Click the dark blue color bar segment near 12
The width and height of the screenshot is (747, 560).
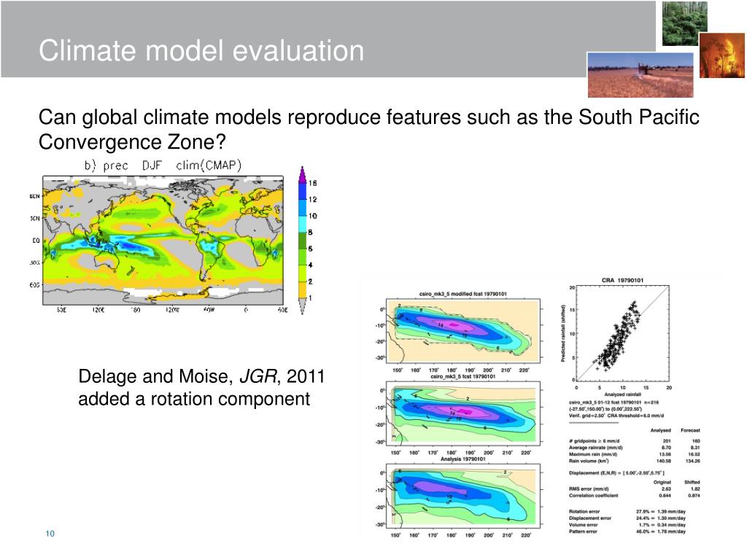(x=302, y=192)
